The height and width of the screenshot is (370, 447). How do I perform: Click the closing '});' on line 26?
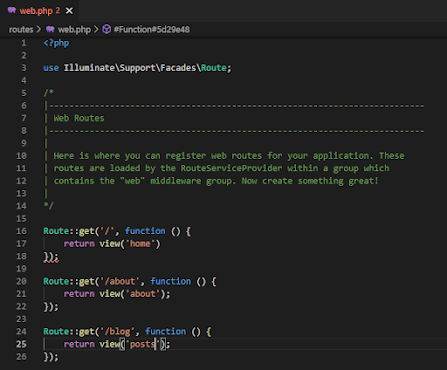[51, 357]
